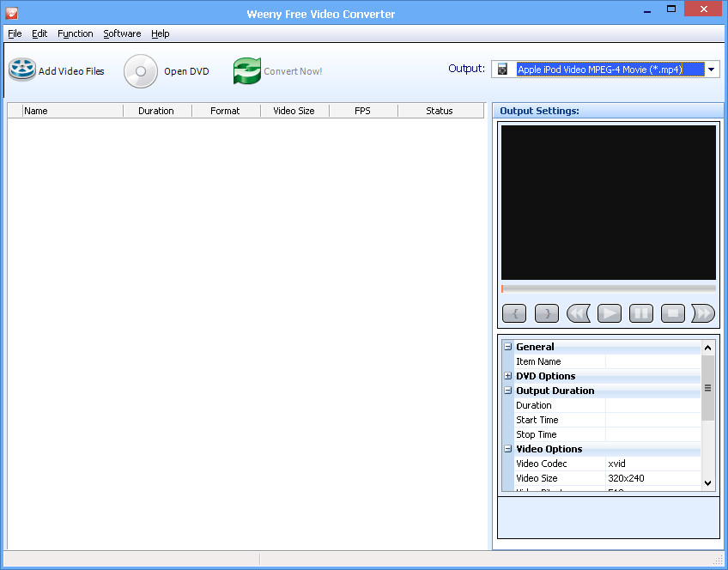Image resolution: width=728 pixels, height=570 pixels.
Task: Close the Weeny Free Video Converter window
Action: tap(703, 9)
